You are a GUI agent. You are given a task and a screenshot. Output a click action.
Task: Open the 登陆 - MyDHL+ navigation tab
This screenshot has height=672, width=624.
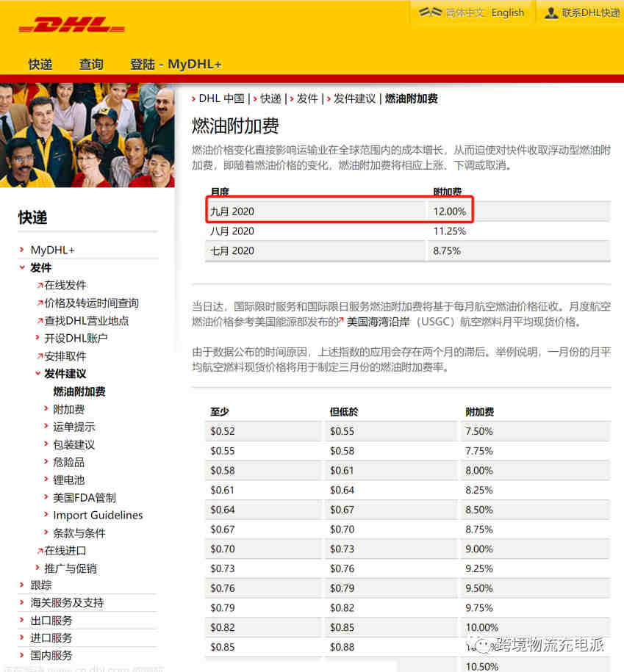pos(176,65)
